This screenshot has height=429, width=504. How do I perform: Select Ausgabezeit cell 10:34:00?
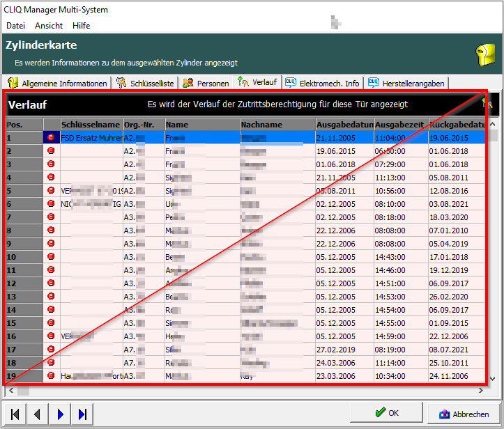401,376
